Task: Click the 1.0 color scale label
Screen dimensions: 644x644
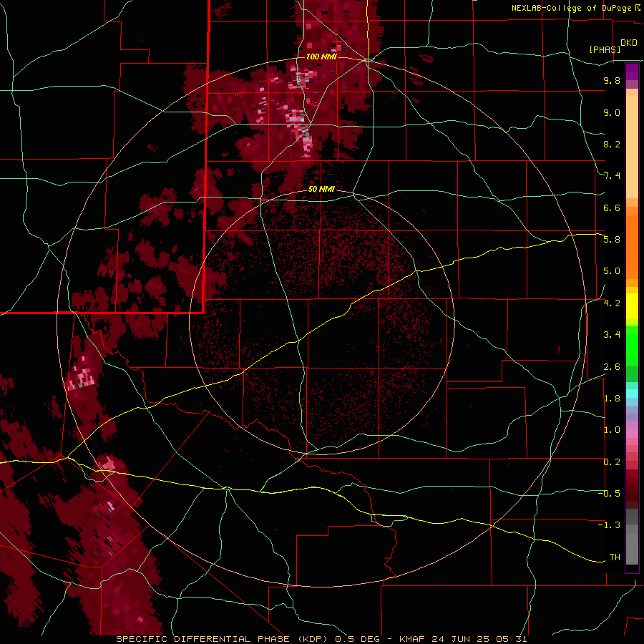Action: pos(612,430)
